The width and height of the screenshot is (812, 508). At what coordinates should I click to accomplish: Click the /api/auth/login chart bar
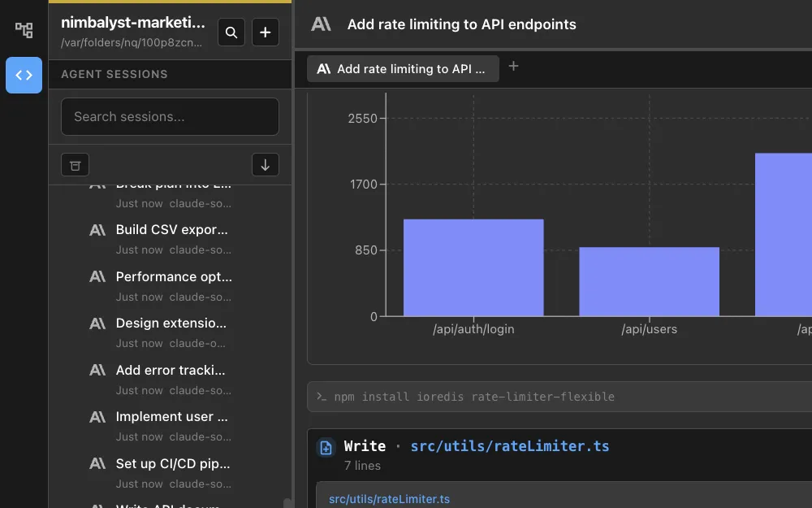[473, 267]
